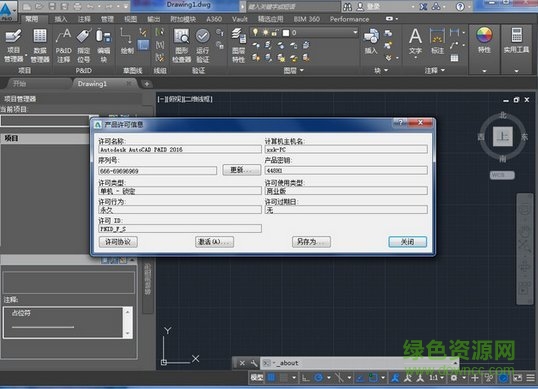Click the Model tab in status bar
538x389 pixels.
[x=256, y=378]
